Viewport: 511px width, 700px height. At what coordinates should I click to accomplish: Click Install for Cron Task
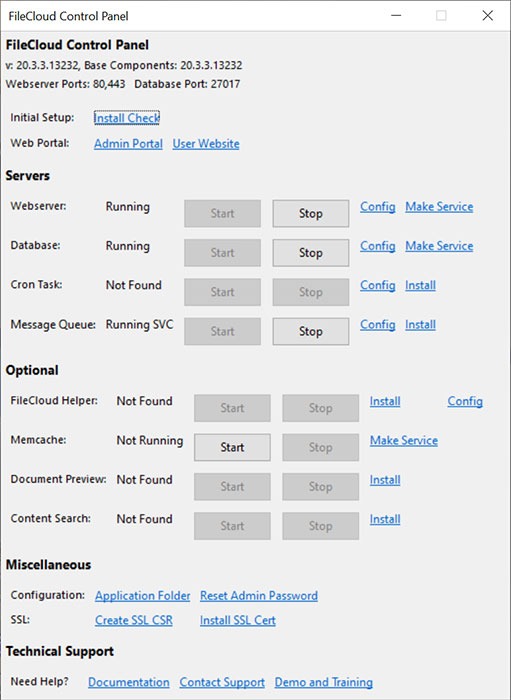click(420, 285)
